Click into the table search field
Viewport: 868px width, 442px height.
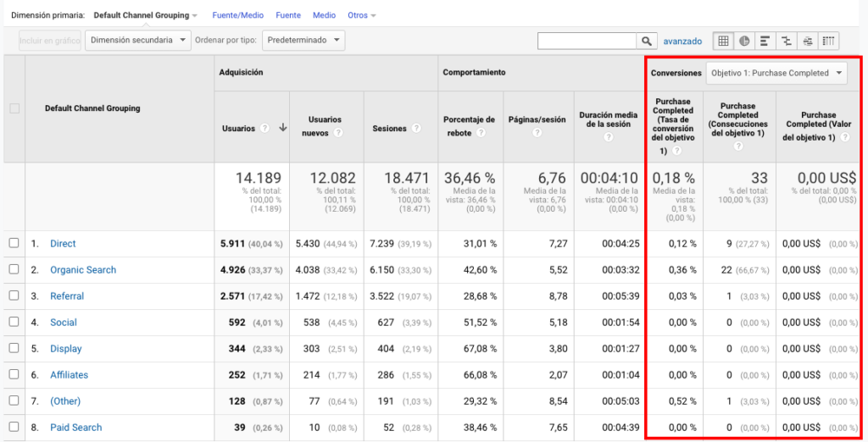tap(587, 41)
